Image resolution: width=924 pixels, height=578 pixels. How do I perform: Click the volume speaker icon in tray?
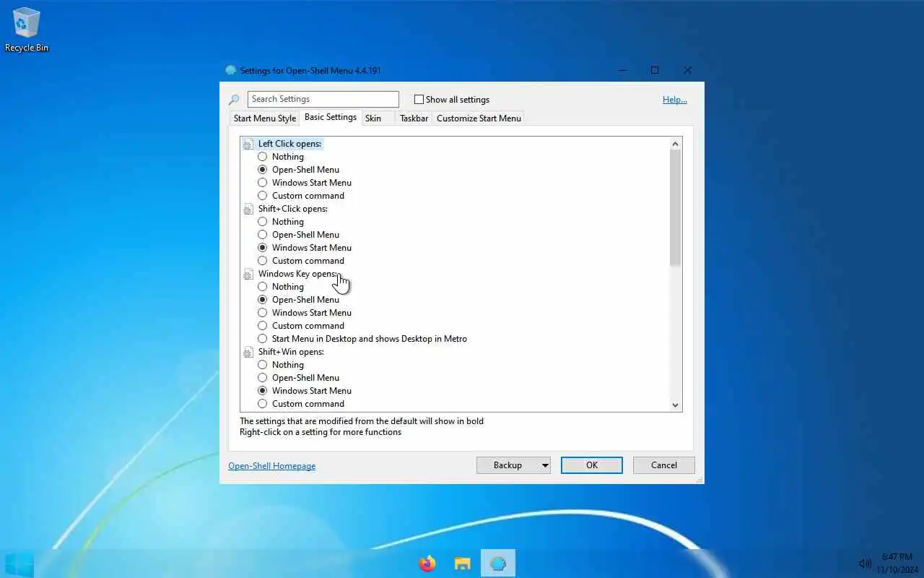point(865,564)
